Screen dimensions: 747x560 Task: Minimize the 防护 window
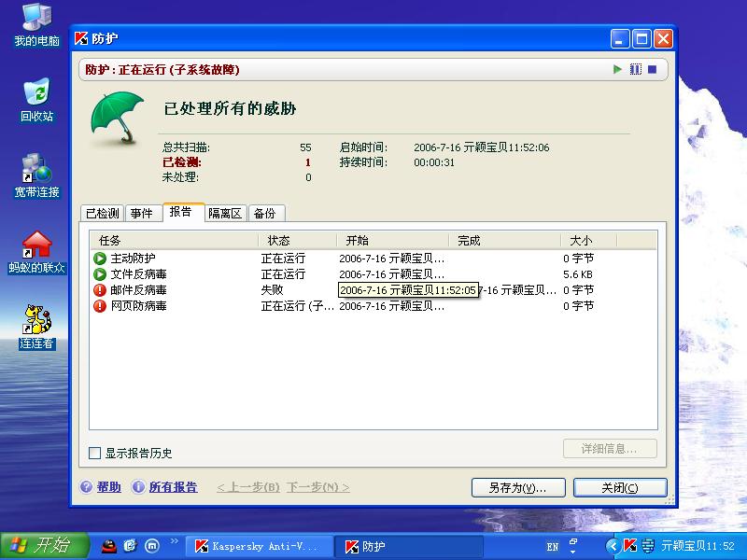(x=620, y=39)
